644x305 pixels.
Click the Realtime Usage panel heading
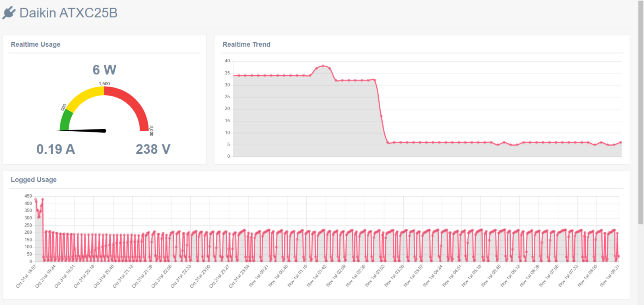(35, 44)
